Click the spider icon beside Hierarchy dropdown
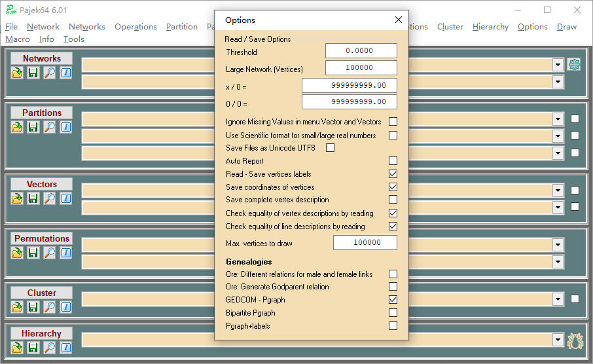 point(574,340)
